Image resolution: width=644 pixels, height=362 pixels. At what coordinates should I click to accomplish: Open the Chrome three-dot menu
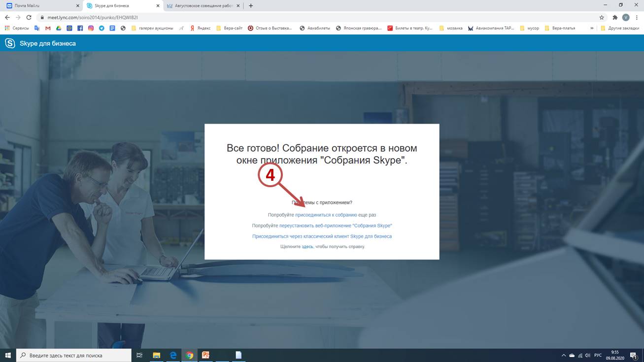pos(637,17)
